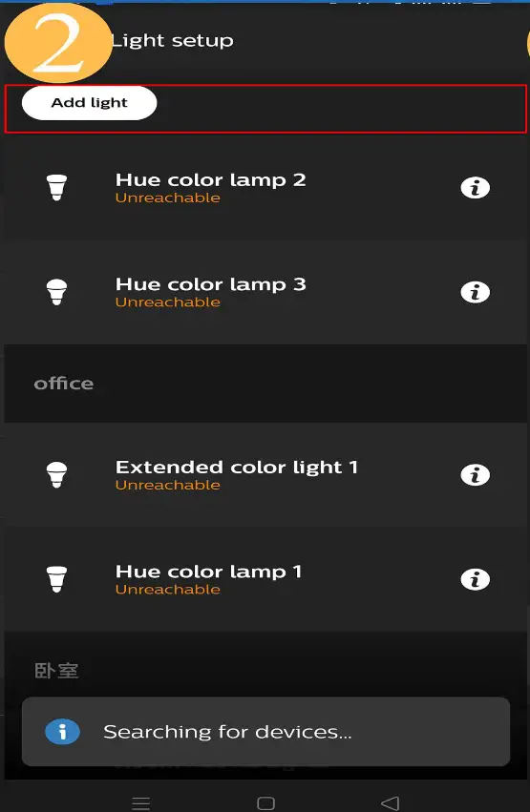This screenshot has width=530, height=812.
Task: Select the Hue color lamp 3 entry
Action: (x=265, y=292)
